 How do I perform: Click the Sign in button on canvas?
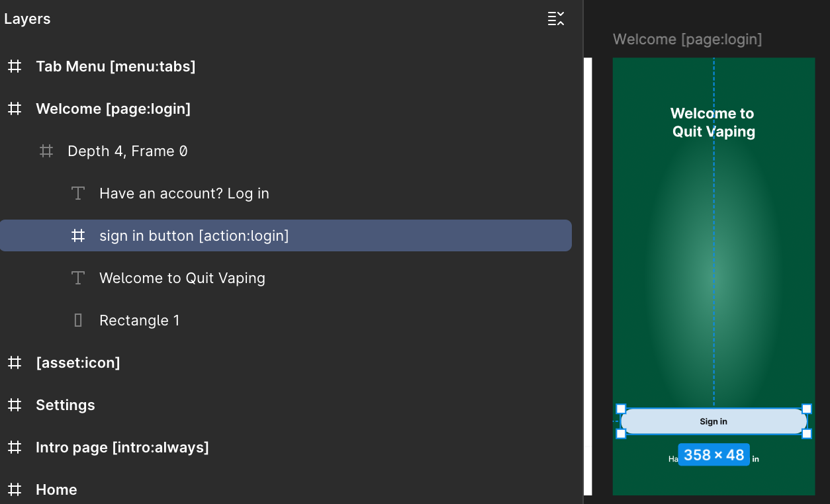[714, 421]
